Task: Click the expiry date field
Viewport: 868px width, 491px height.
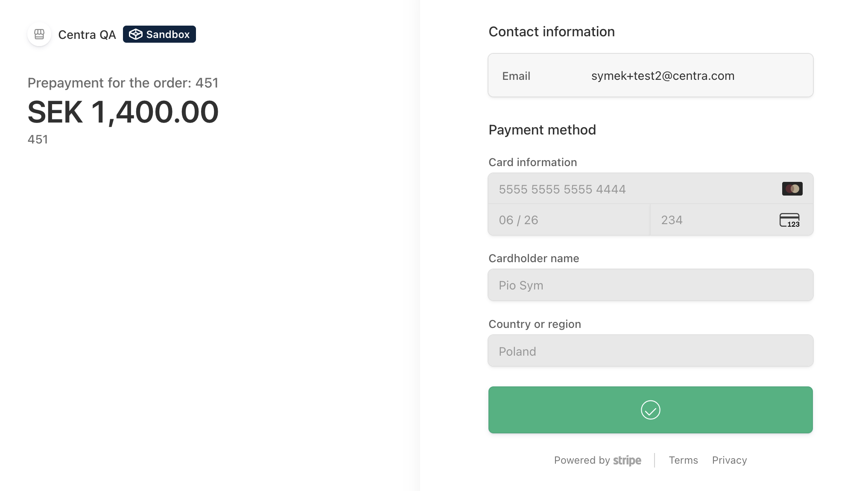Action: (x=569, y=220)
